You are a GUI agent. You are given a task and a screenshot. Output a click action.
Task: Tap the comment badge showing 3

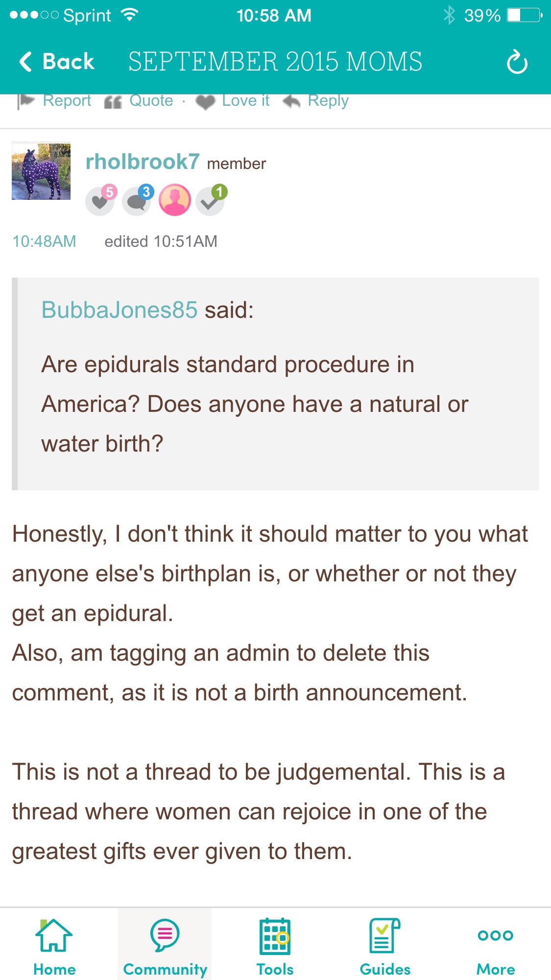pos(137,200)
